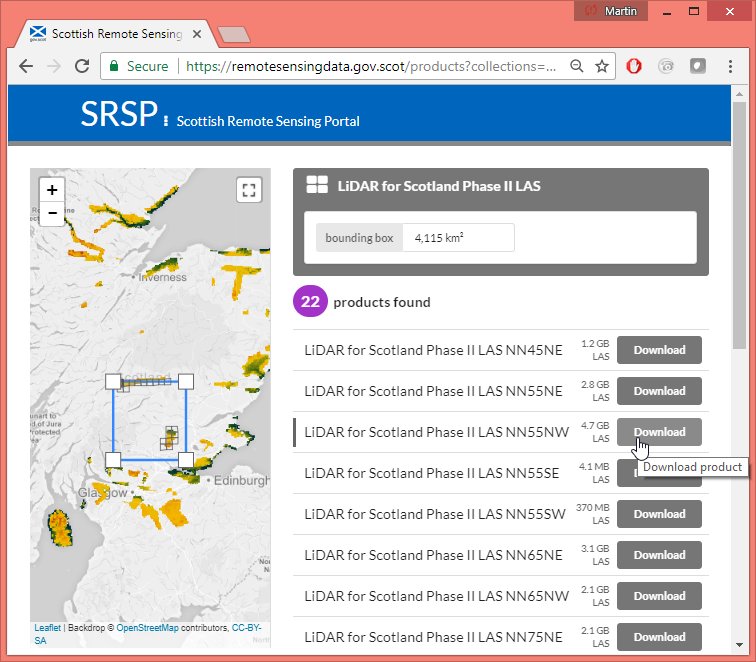Download the NN55NE LAS product
This screenshot has height=662, width=756.
coord(659,391)
